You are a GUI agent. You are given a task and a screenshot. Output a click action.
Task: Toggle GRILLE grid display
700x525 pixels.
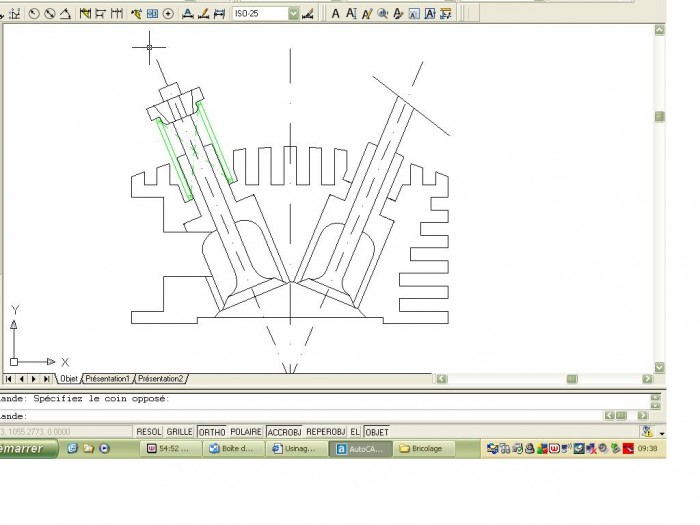point(179,432)
